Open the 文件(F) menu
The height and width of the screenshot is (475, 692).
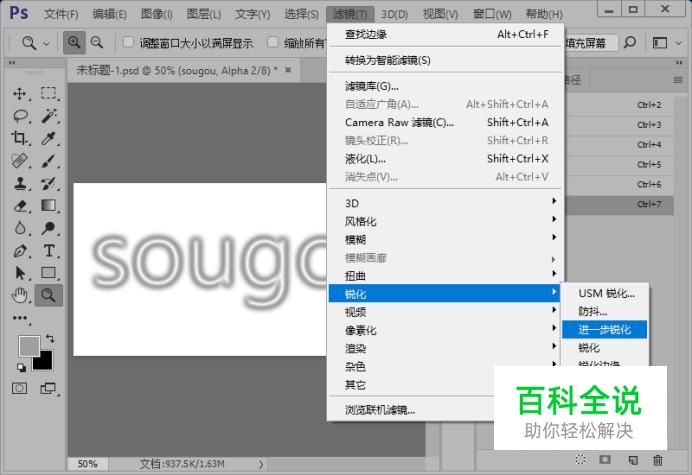61,14
